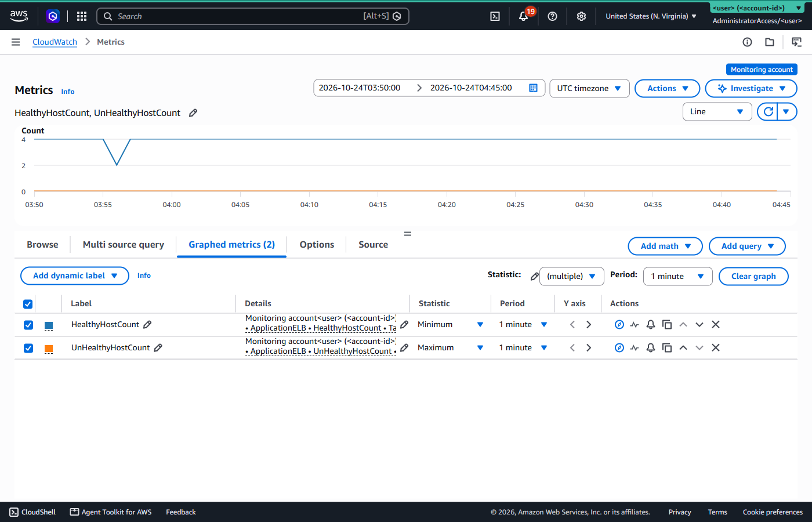Screen dimensions: 812x522
Task: Expand the Actions dropdown
Action: (668, 88)
